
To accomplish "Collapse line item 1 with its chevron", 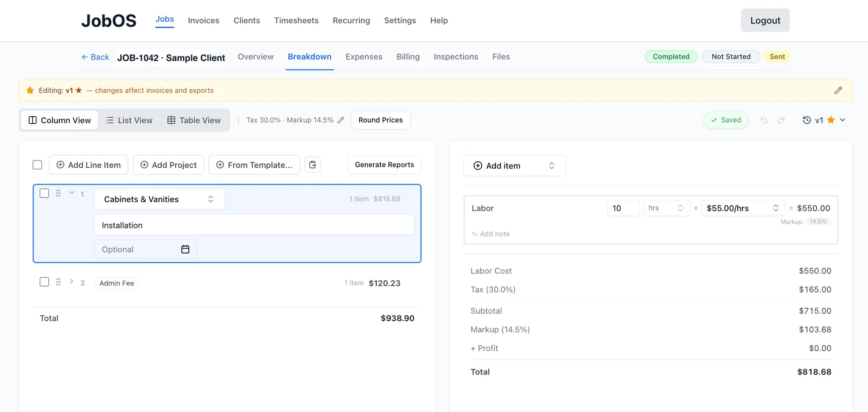I will [72, 193].
